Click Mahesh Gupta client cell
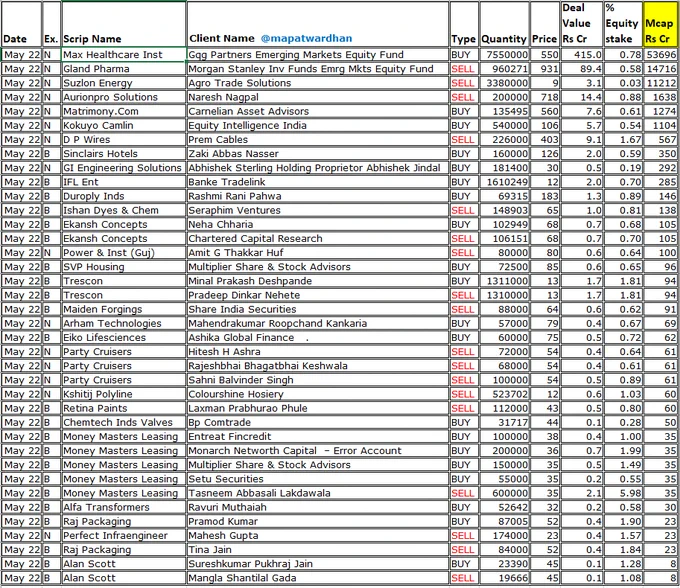Screen dimensions: 680x588 318,536
